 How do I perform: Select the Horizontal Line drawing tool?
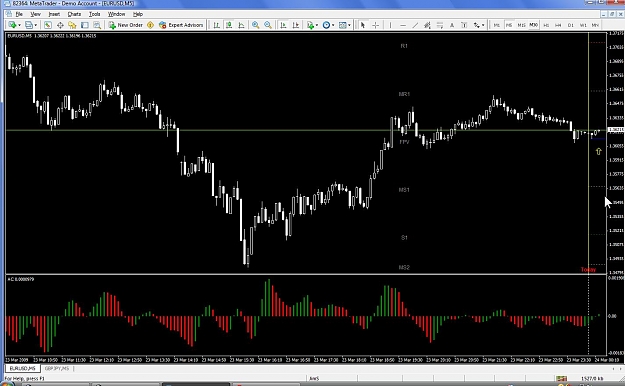click(x=403, y=25)
